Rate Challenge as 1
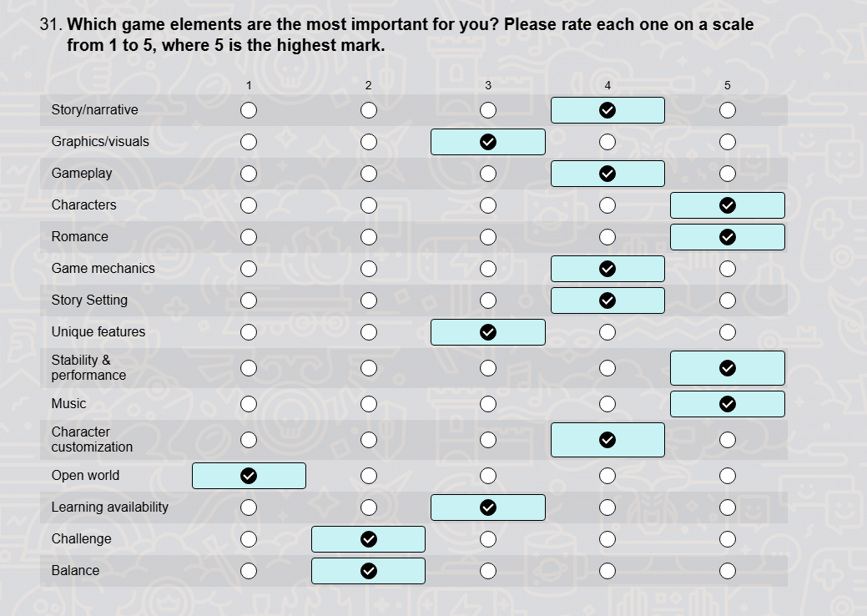867x616 pixels. click(x=249, y=539)
